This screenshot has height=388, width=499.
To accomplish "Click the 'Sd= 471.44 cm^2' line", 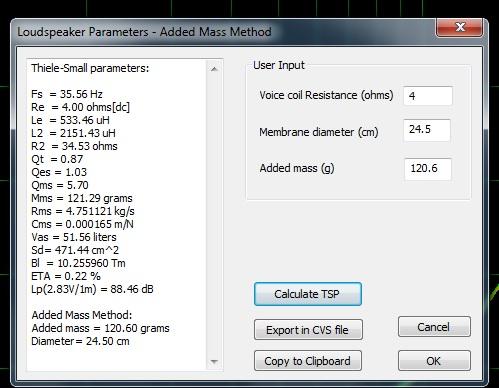I will (75, 250).
